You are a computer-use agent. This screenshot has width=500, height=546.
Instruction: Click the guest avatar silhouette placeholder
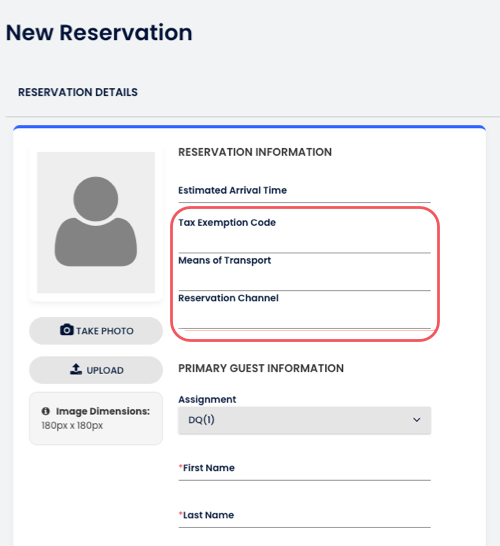(x=96, y=222)
